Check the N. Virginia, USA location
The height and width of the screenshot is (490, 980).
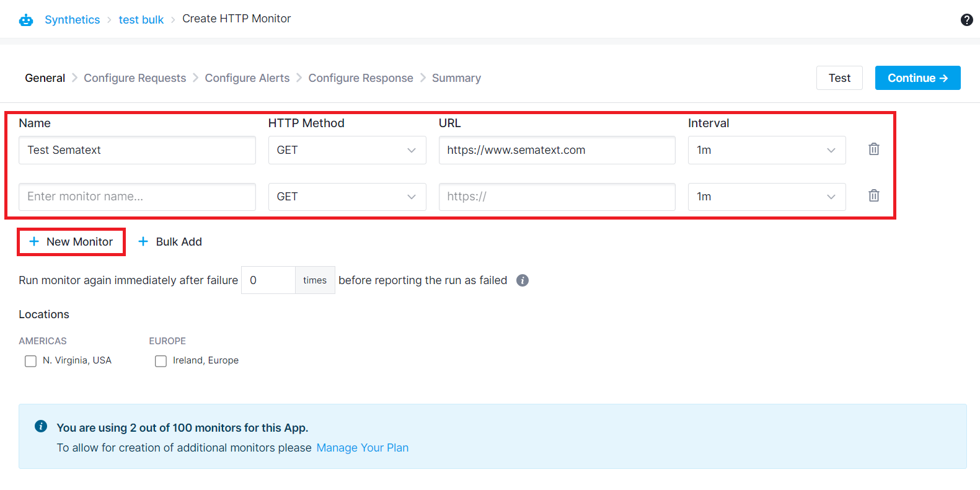pos(30,361)
